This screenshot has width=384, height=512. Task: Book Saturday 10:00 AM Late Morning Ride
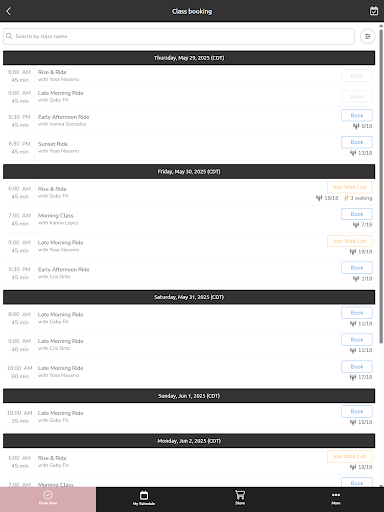point(357,367)
